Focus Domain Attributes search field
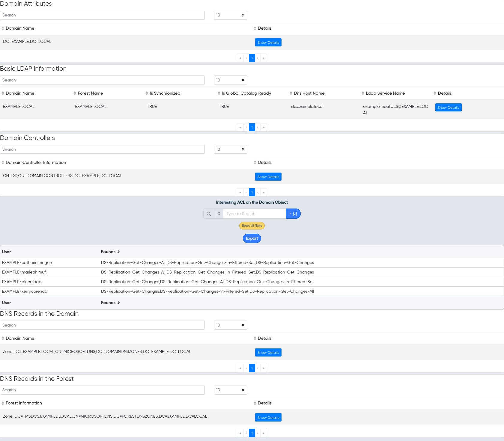Viewport: 504px width, 441px height. pyautogui.click(x=102, y=15)
